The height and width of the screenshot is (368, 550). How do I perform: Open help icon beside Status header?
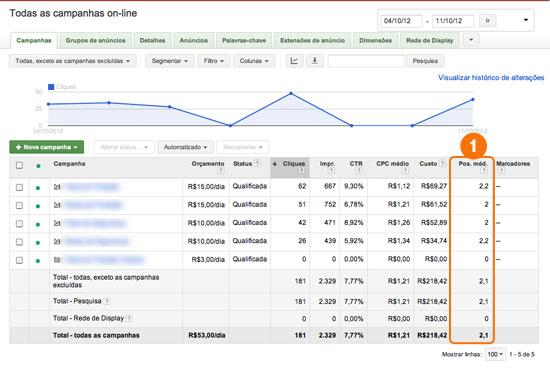pyautogui.click(x=257, y=163)
